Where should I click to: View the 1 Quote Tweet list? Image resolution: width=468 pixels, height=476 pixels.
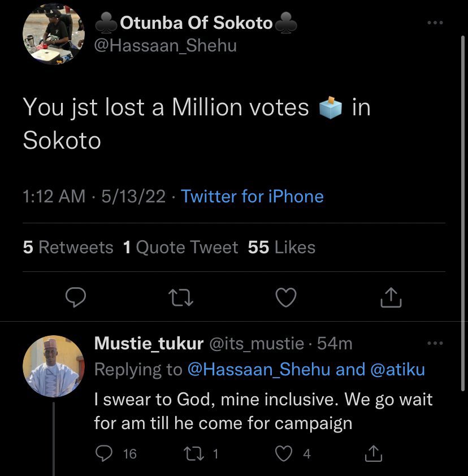coord(180,247)
